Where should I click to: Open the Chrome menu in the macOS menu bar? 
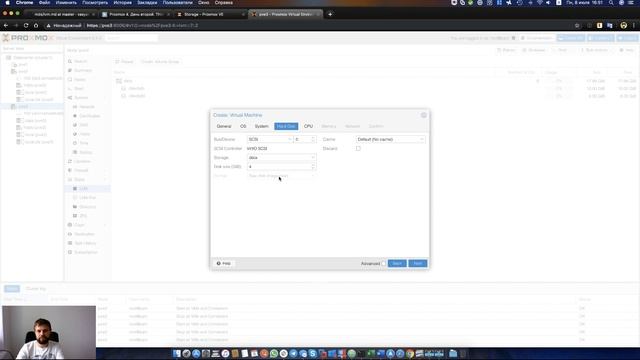pyautogui.click(x=24, y=3)
